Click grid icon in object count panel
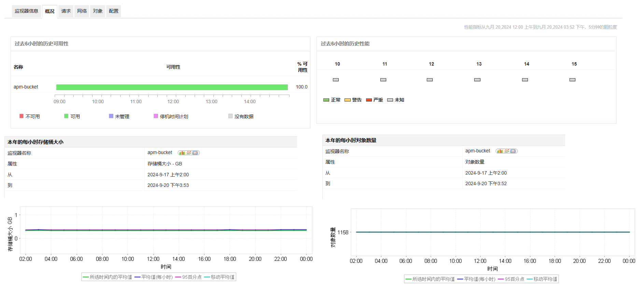 [x=513, y=151]
